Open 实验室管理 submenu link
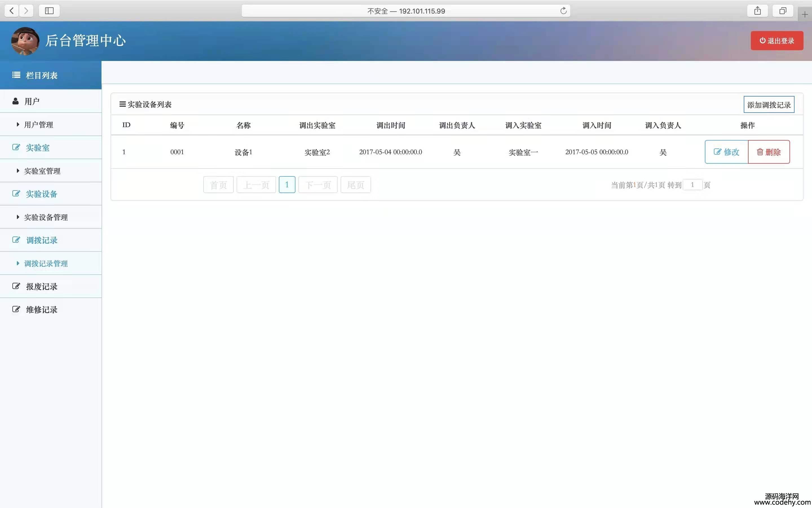 pyautogui.click(x=42, y=171)
